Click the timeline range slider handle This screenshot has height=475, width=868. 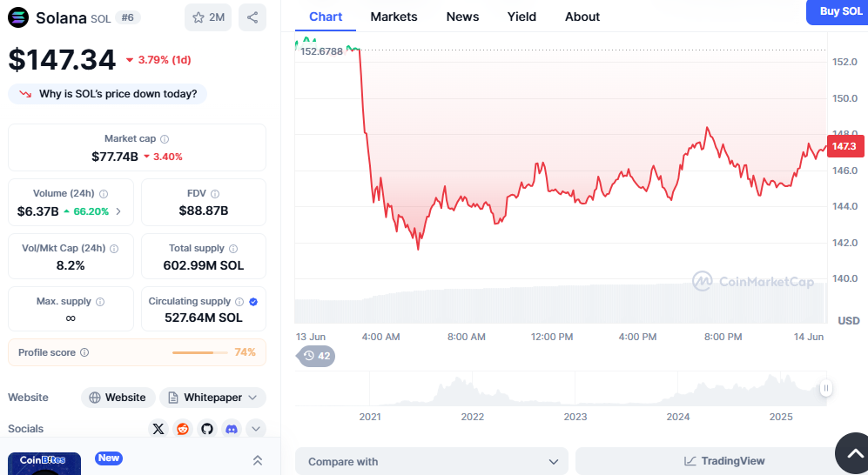(x=825, y=389)
